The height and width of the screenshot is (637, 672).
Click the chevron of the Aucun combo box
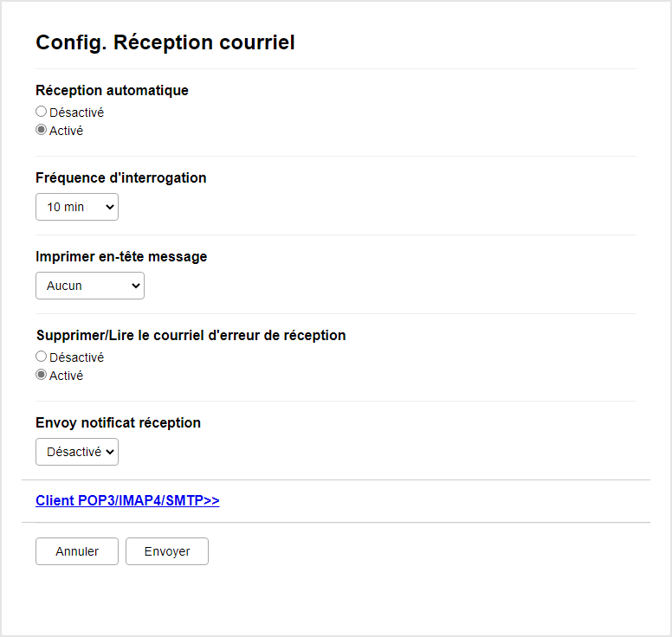coord(134,286)
